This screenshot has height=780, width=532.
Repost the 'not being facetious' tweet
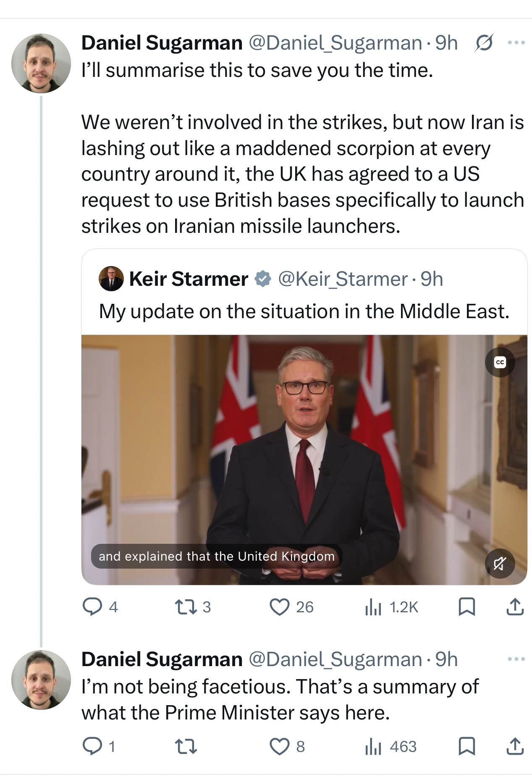click(185, 746)
